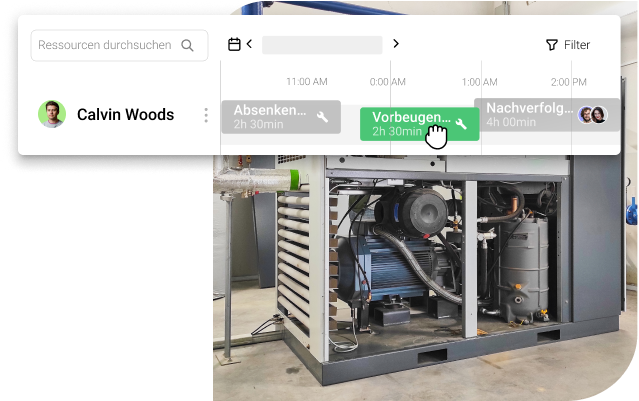Click the magnifier icon in the resource search
The width and height of the screenshot is (639, 401).
(x=188, y=45)
